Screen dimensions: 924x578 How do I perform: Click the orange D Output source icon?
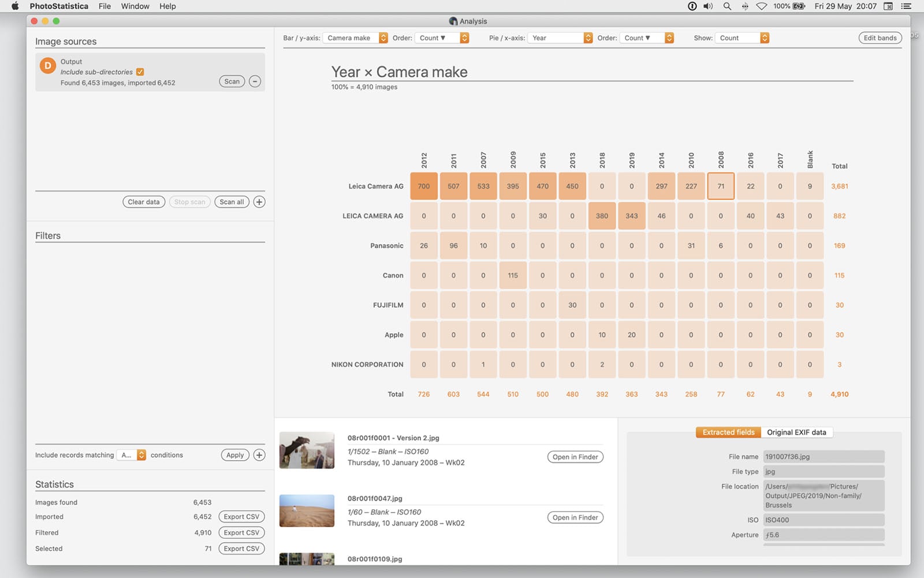pos(48,66)
